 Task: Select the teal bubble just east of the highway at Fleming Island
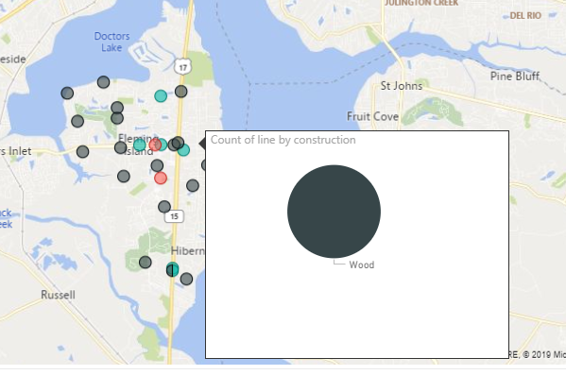[x=183, y=150]
